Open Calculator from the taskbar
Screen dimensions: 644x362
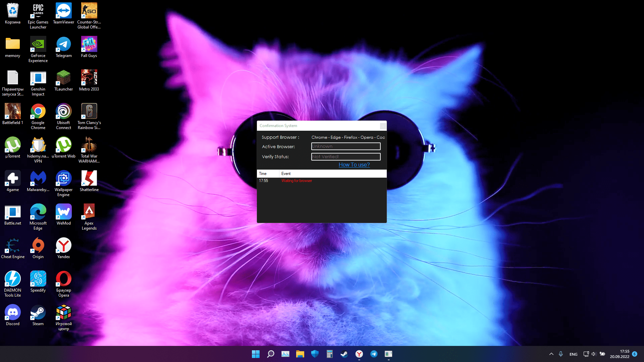[329, 354]
